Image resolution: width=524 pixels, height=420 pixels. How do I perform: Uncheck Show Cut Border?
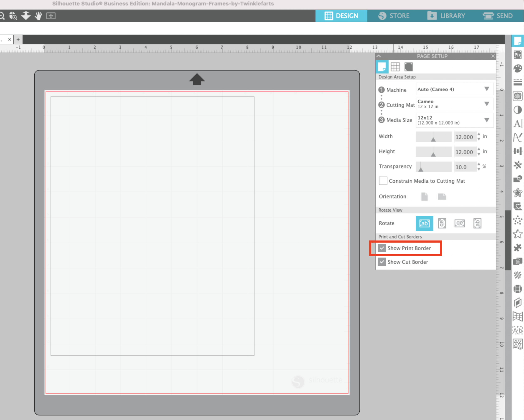[382, 262]
